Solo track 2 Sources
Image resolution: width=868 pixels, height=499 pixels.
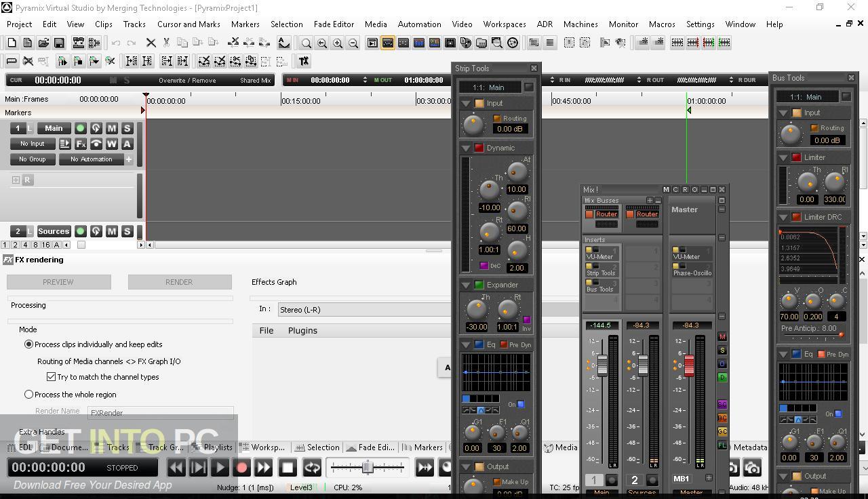click(127, 231)
